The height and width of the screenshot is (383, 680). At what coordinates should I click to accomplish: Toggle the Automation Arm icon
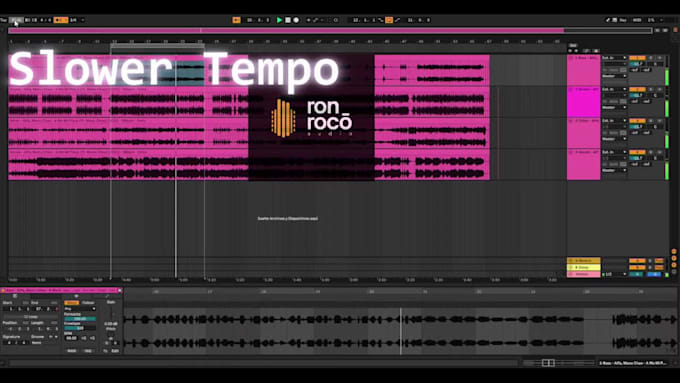[x=316, y=20]
